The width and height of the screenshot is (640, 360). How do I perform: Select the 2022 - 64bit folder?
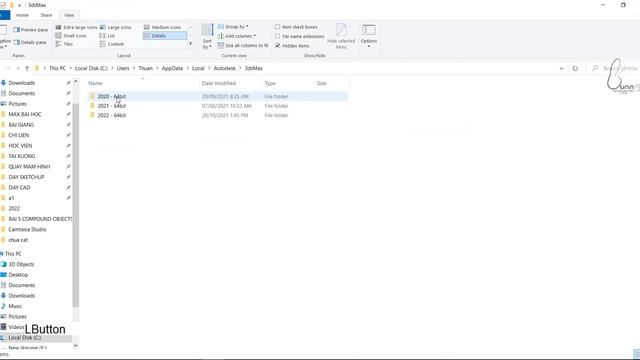[x=217, y=115]
